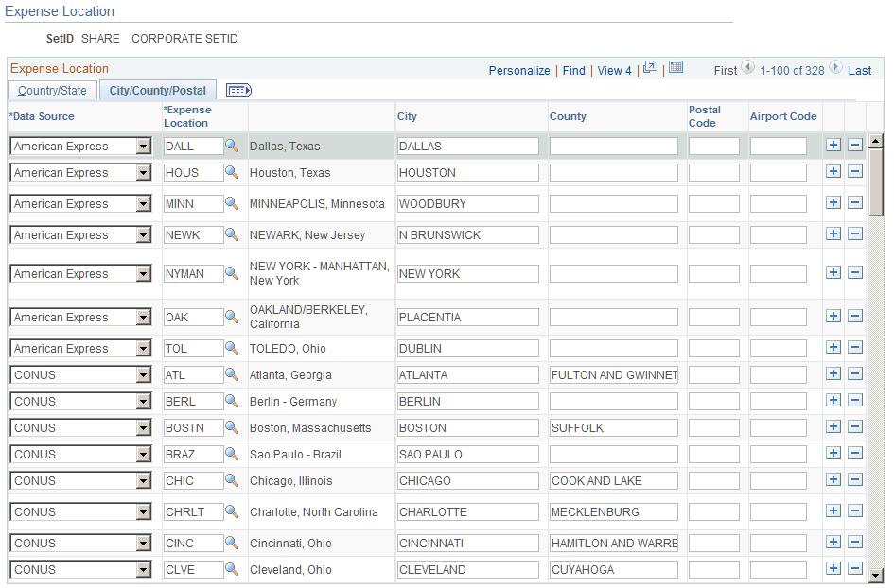Click the scrollbar down arrow
Screen dimensions: 894x588
pyautogui.click(x=877, y=574)
